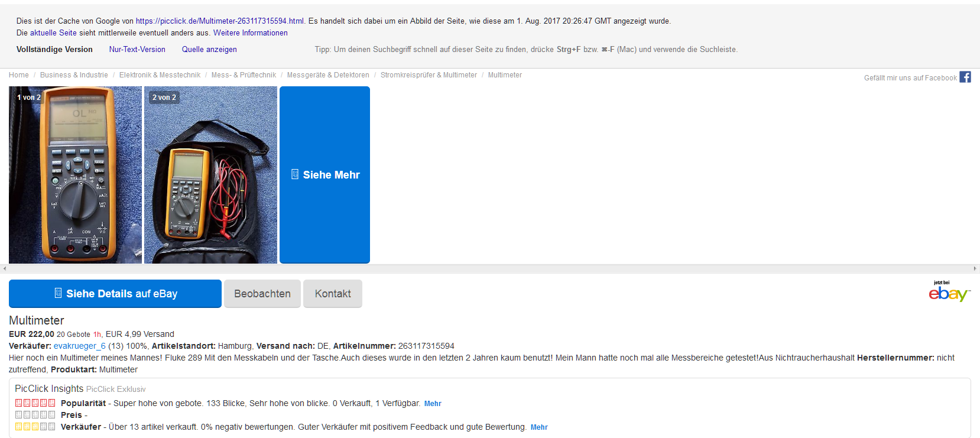Open second multimeter photo, 2 von 2
Viewport: 980px width, 438px height.
pyautogui.click(x=210, y=175)
